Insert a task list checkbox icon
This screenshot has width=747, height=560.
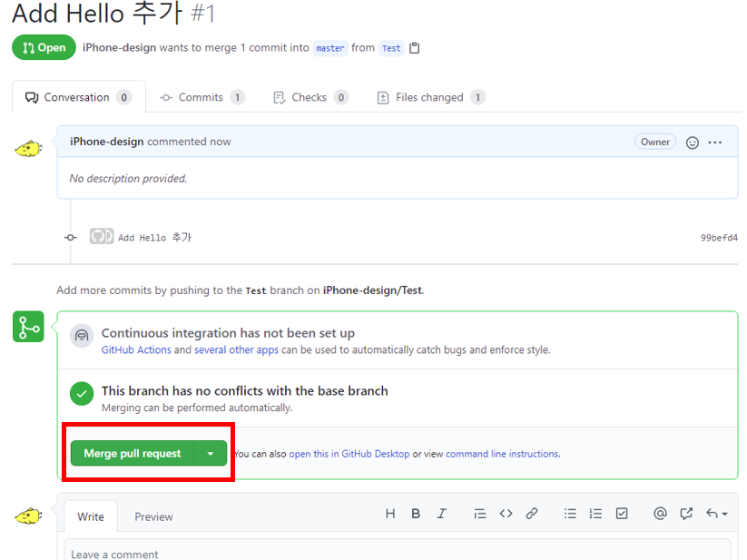622,514
